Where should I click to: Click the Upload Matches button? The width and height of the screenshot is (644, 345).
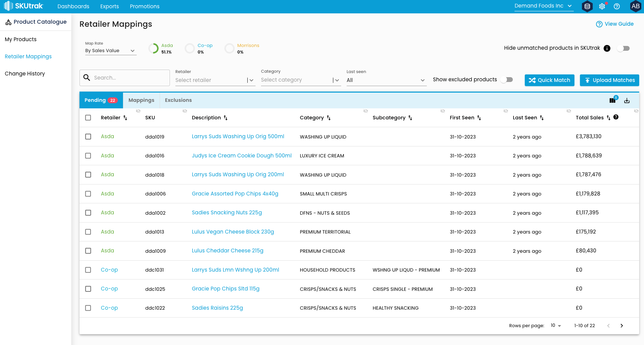tap(609, 80)
